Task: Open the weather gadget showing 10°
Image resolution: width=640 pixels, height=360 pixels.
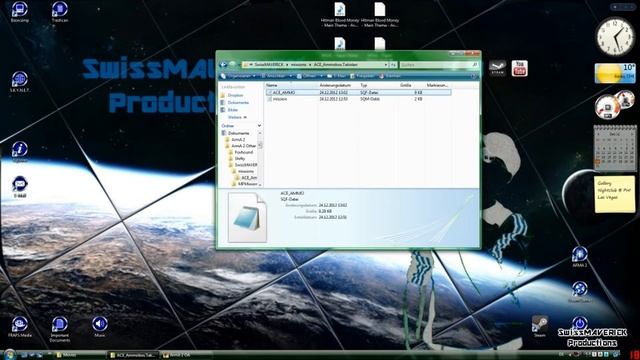Action: tap(615, 73)
